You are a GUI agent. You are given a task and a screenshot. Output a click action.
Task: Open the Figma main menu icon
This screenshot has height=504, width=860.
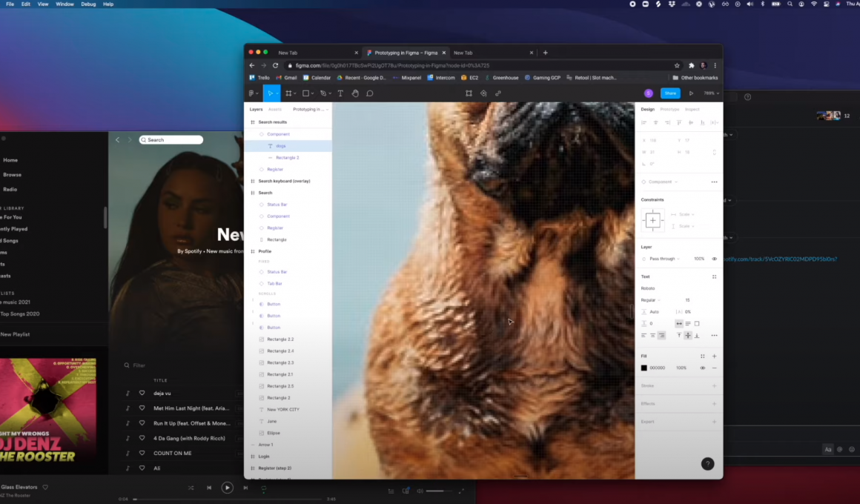tap(252, 93)
